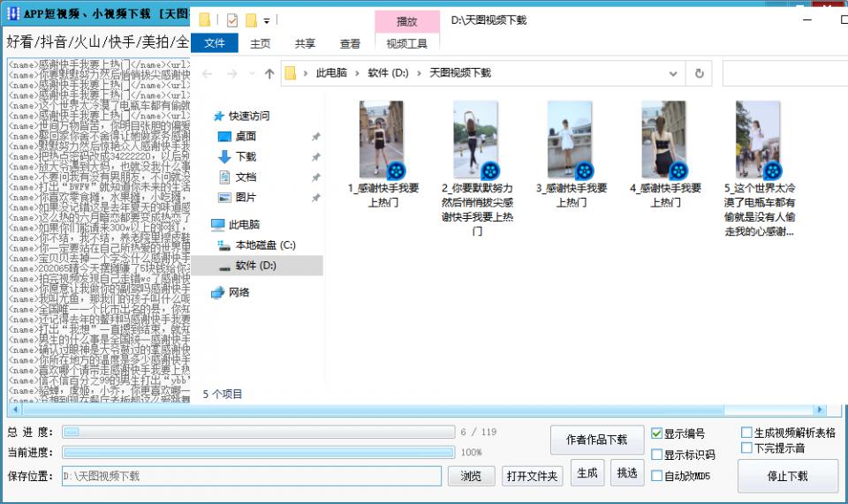Click the 总进度 progress bar

(259, 432)
